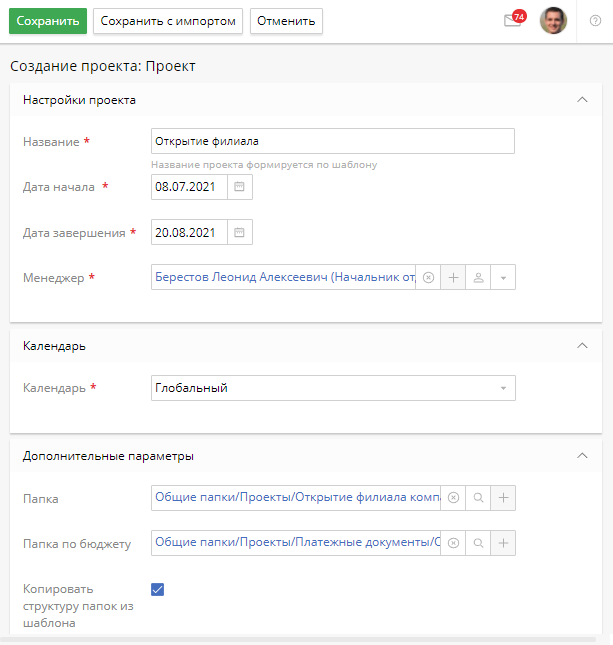Viewport: 613px width, 645px height.
Task: Click the green Сохранить button
Action: pos(48,21)
